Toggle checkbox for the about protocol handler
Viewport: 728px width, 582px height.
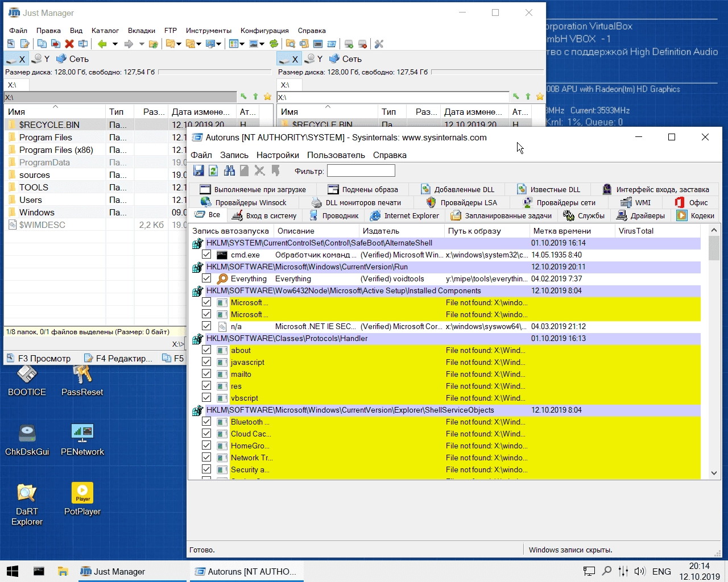[x=206, y=350]
